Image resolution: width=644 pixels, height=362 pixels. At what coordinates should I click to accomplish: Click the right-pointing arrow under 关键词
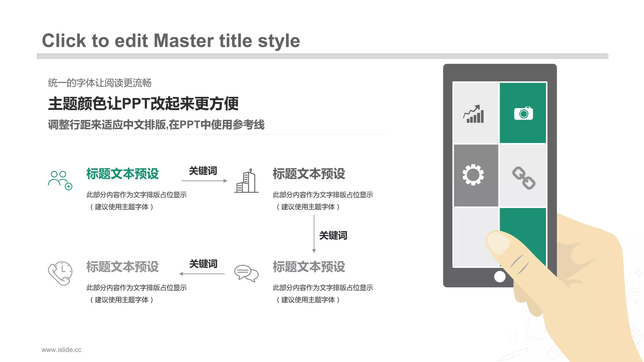coord(204,181)
